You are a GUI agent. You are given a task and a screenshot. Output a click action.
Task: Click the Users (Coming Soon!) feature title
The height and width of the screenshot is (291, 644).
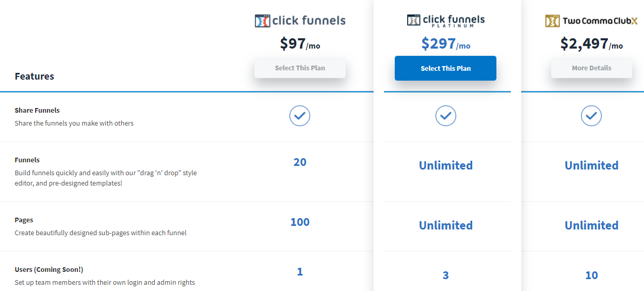(x=49, y=269)
